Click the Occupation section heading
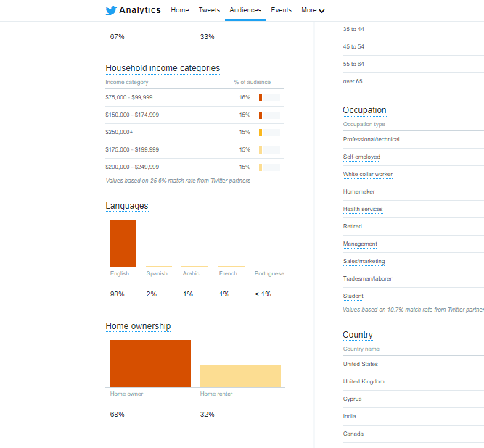 coord(364,110)
